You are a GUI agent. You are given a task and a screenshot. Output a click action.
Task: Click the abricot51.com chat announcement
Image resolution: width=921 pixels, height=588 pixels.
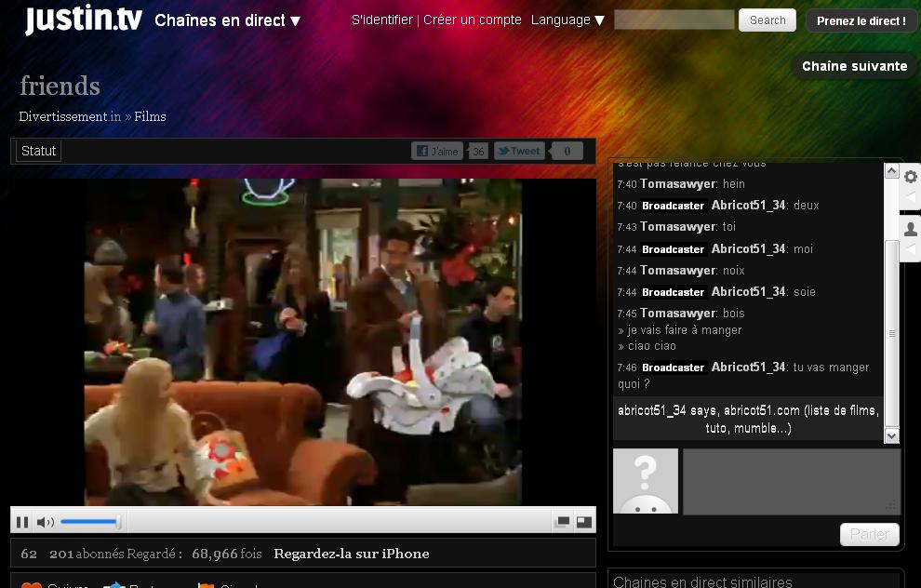748,420
